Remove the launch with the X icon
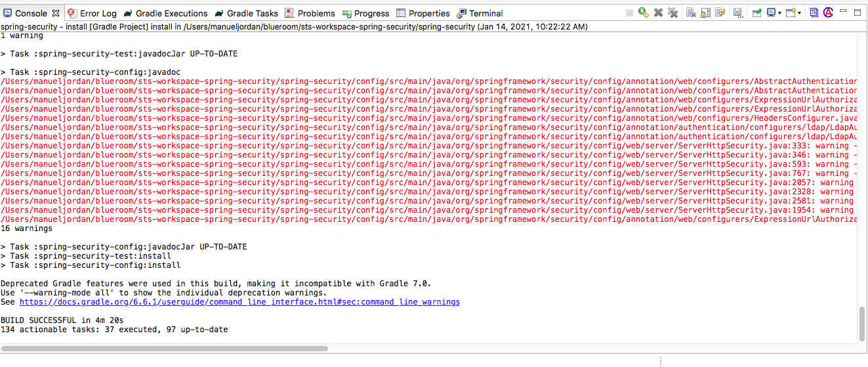The height and width of the screenshot is (367, 868). tap(658, 13)
